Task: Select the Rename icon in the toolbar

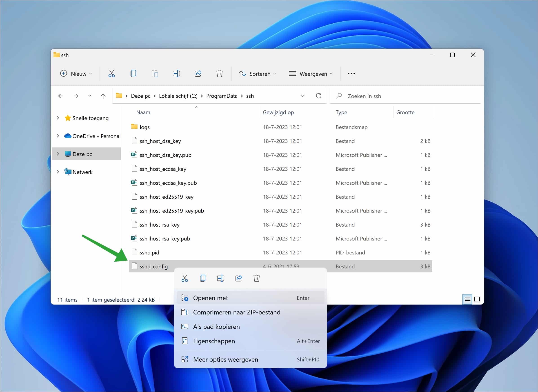Action: (x=176, y=73)
